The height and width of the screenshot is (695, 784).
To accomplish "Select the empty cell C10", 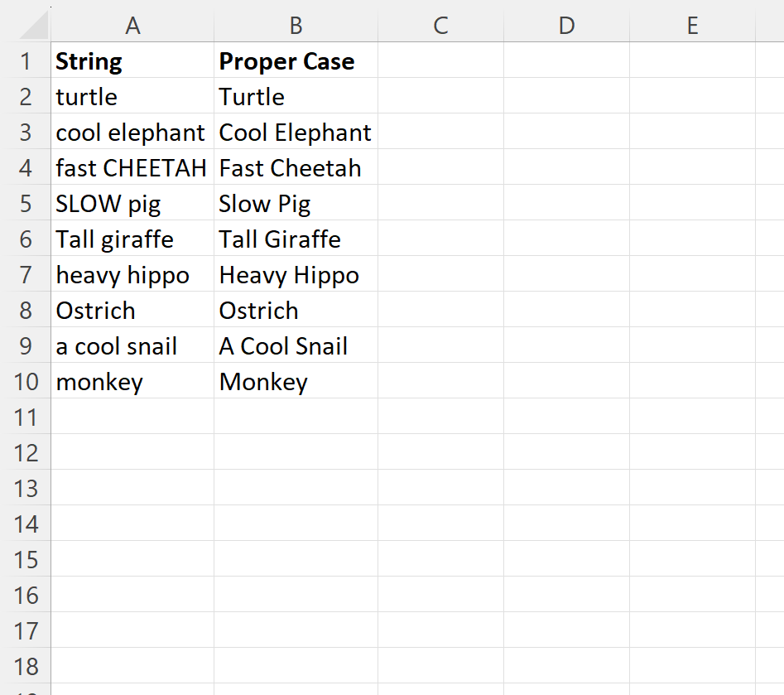I will coord(440,381).
